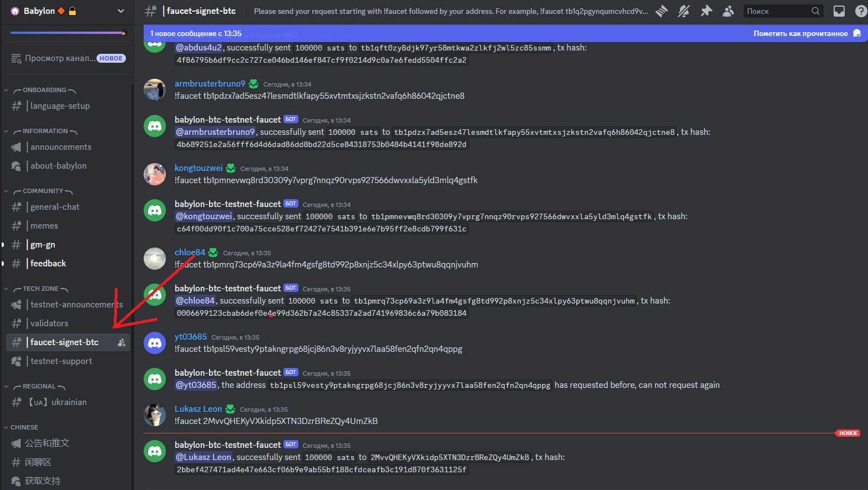Switch to general-chat channel
The height and width of the screenshot is (490, 868).
(68, 207)
